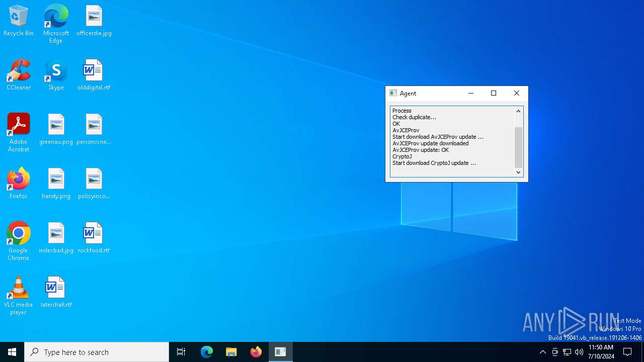Open the volume control tray icon

[x=579, y=352]
